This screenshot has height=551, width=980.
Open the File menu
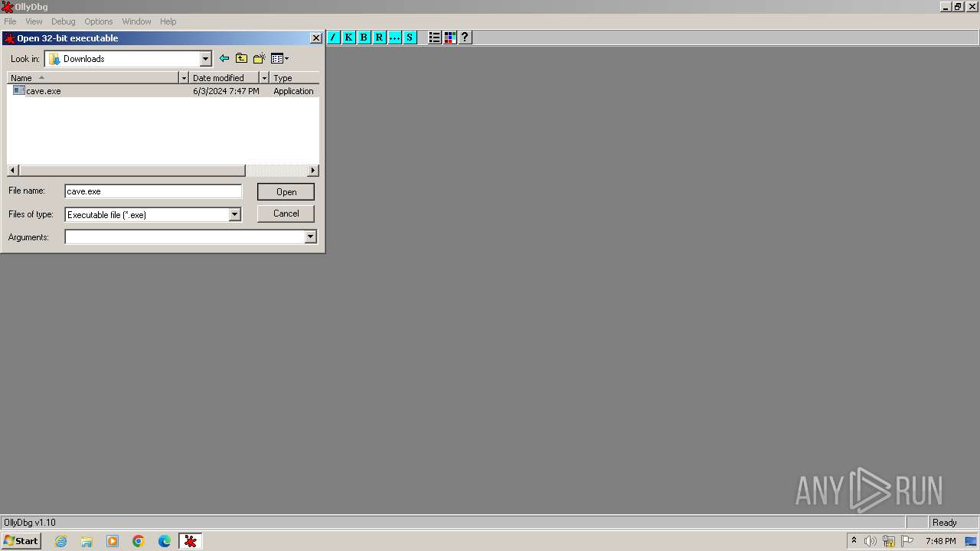tap(10, 21)
